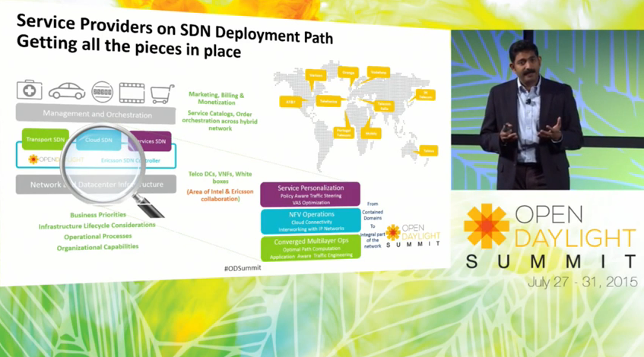
Task: Click the 'Operational Processes' line
Action: coord(98,236)
